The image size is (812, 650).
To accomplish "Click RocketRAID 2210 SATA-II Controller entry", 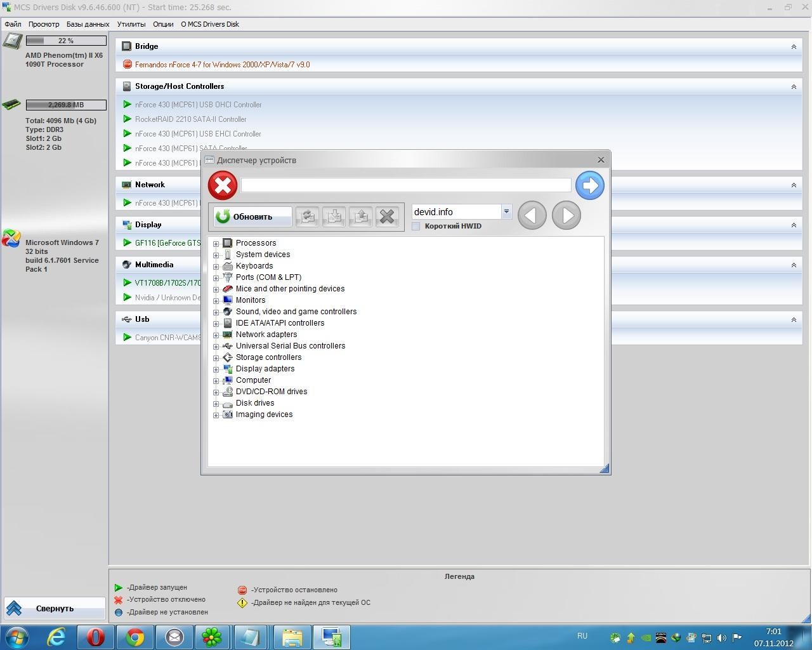I will pos(190,119).
